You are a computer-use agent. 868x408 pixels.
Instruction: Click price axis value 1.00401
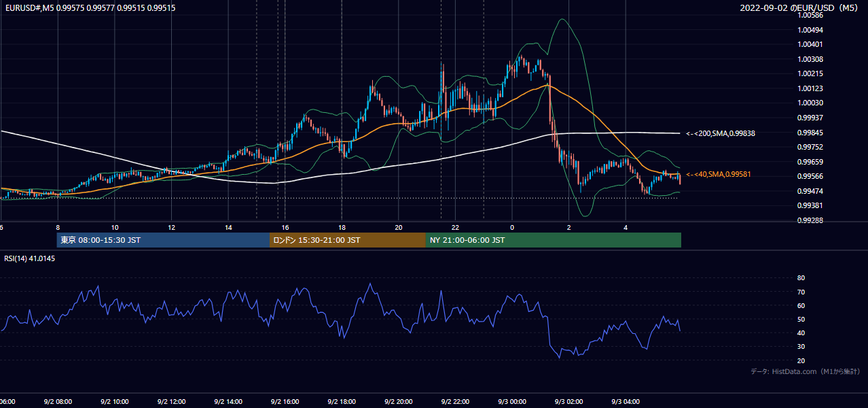point(810,44)
